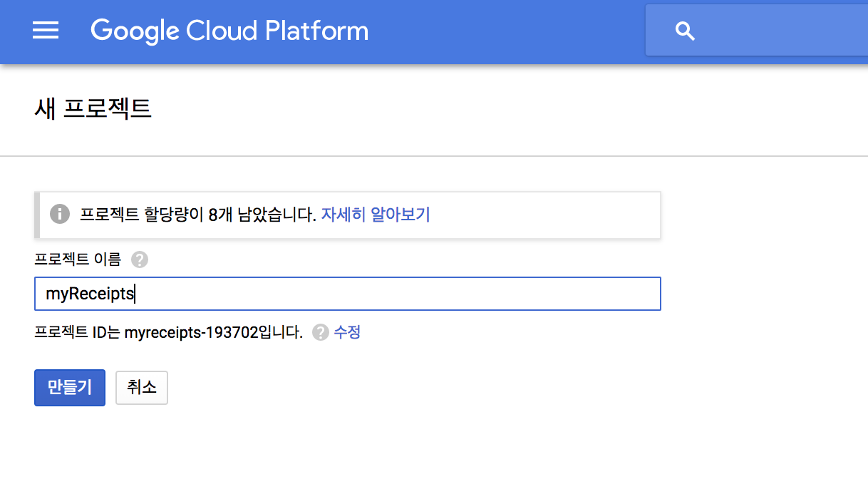Image resolution: width=868 pixels, height=499 pixels.
Task: Click the 수정 link to edit ID
Action: tap(347, 332)
